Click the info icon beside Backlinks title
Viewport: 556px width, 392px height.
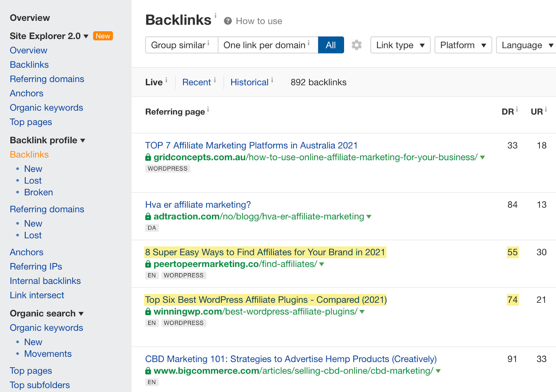coord(216,15)
